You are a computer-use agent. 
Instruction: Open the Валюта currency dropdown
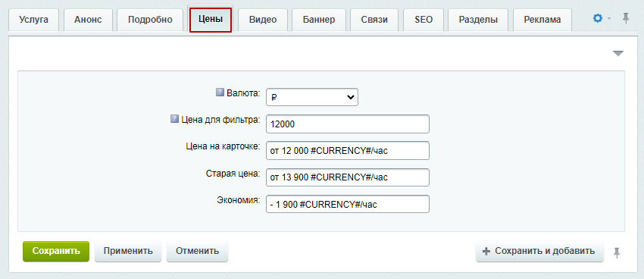312,97
